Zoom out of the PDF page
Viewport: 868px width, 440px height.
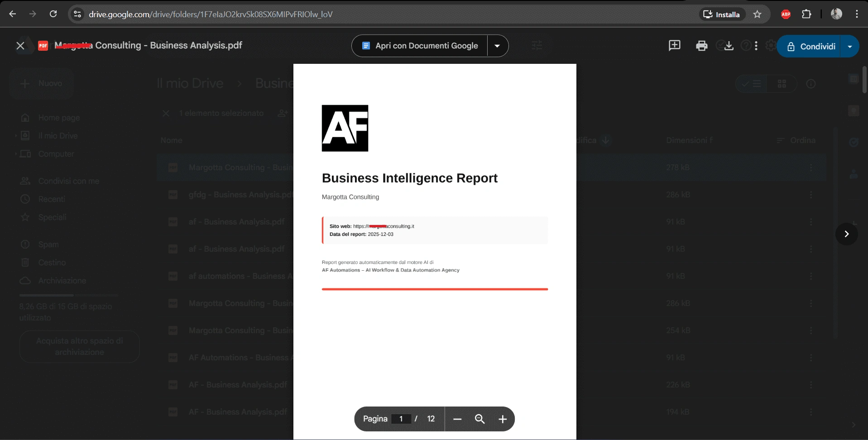[457, 419]
